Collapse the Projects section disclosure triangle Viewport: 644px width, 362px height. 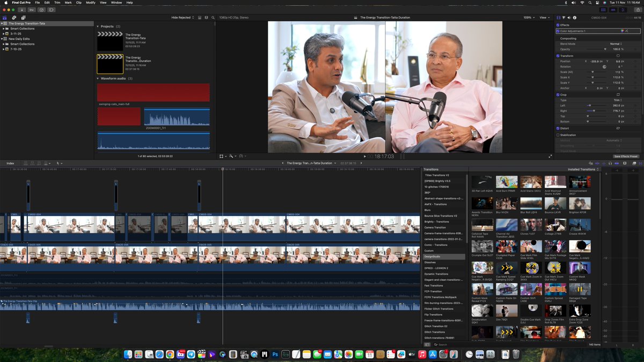(x=98, y=26)
